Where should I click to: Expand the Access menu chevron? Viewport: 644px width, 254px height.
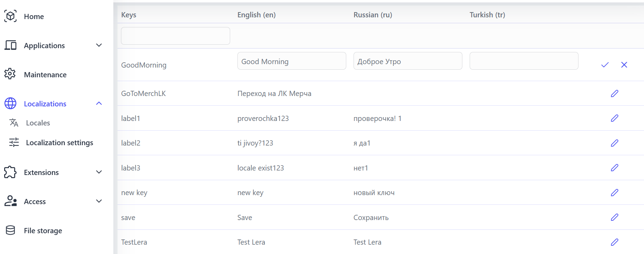coord(99,201)
